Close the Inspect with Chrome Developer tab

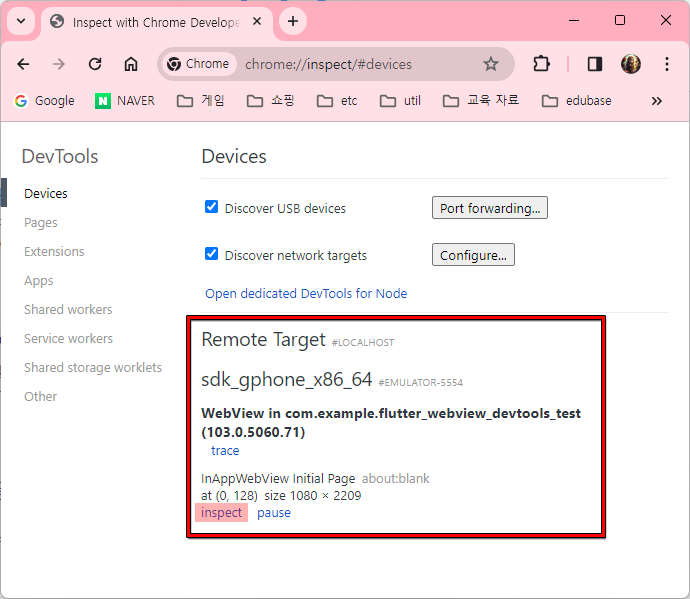point(257,21)
